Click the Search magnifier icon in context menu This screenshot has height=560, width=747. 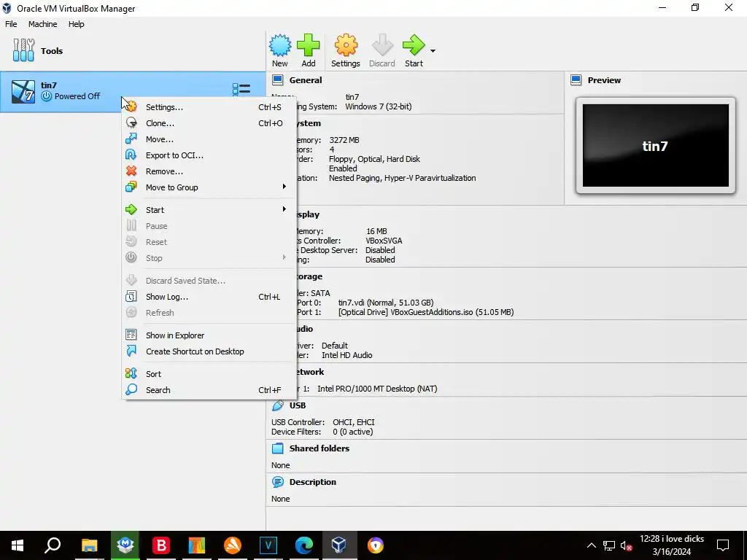[x=131, y=389]
